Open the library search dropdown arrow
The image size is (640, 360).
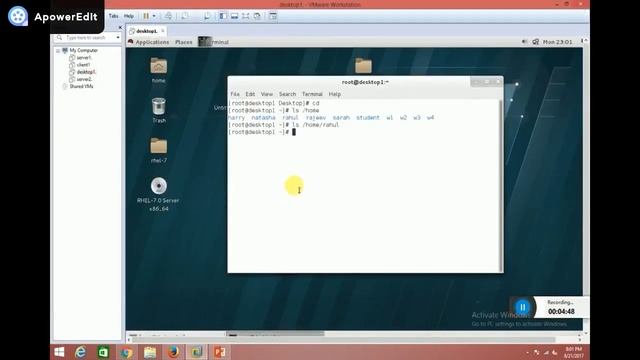point(118,38)
